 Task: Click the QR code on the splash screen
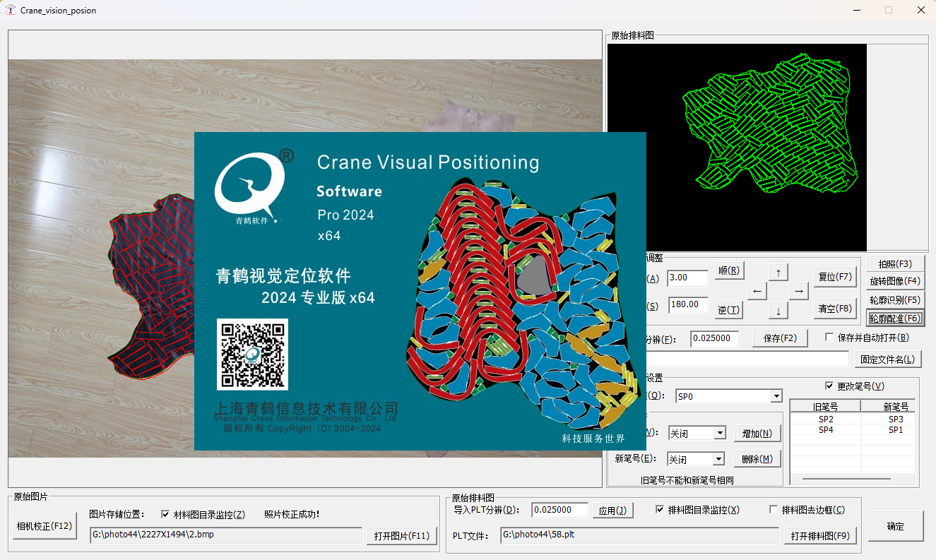(x=253, y=355)
